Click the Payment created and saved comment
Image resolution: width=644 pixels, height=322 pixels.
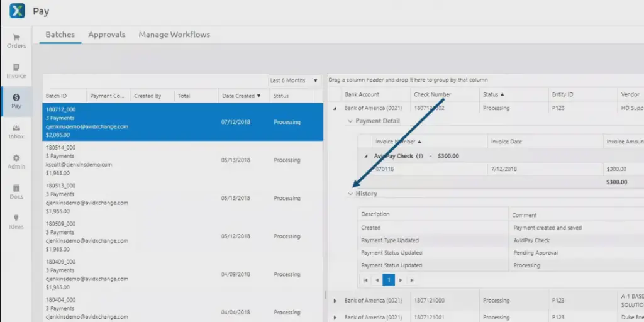coord(548,228)
